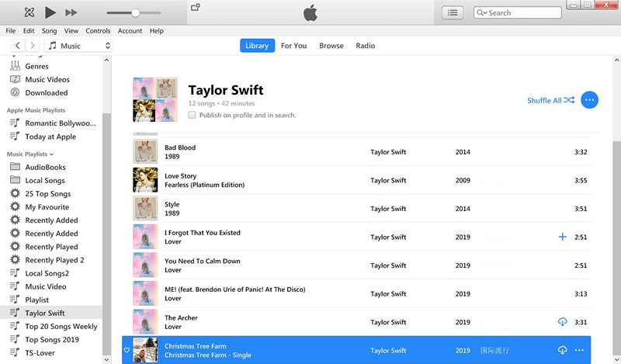Viewport: 621px width, 364px height.
Task: Open the Controls menu
Action: coord(98,30)
